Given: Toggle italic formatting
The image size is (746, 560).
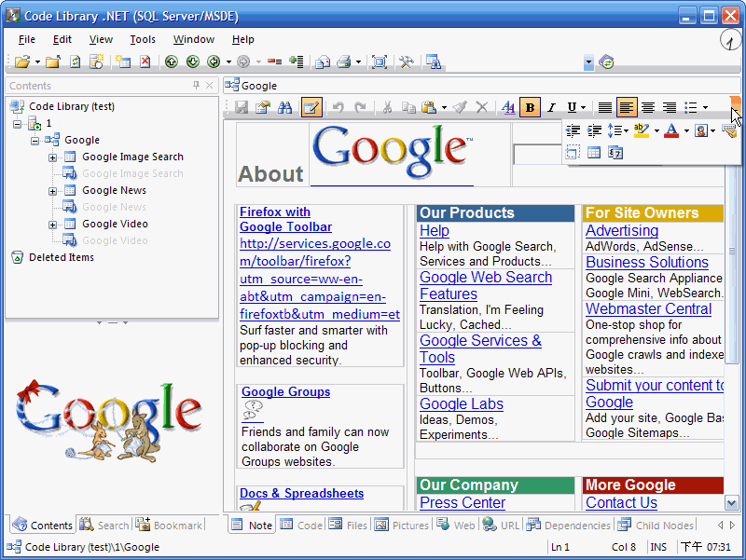Looking at the screenshot, I should [551, 107].
